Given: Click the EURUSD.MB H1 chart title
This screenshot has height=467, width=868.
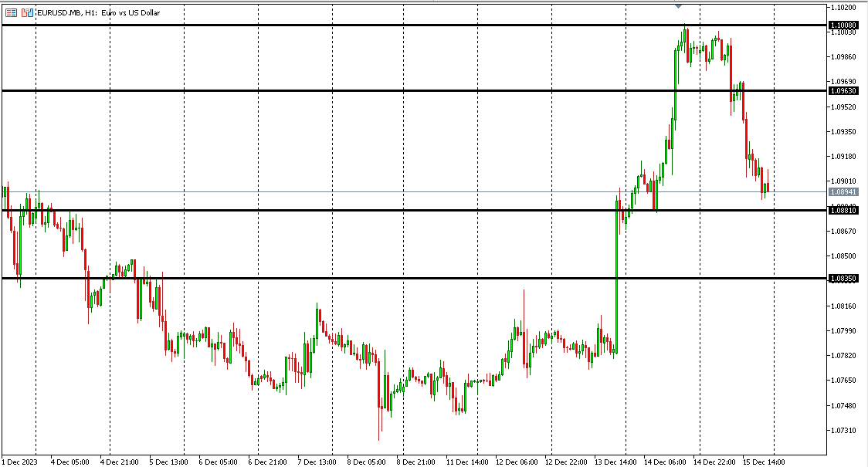Looking at the screenshot, I should pos(99,12).
